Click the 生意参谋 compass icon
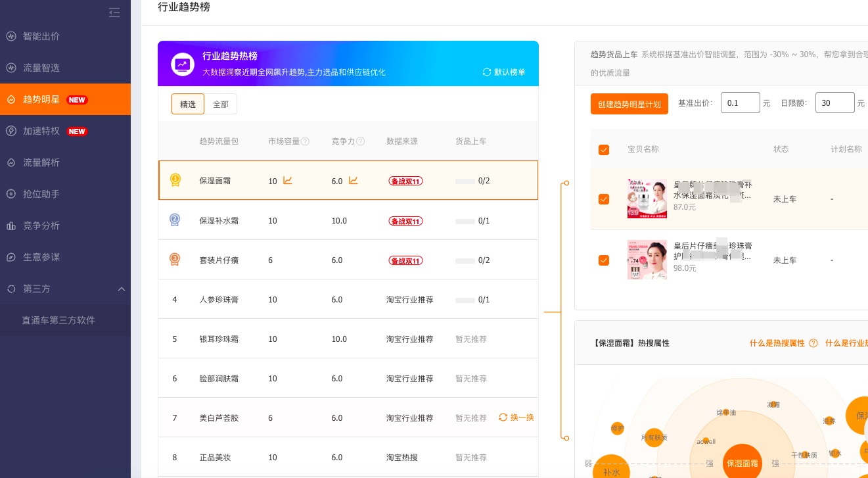The width and height of the screenshot is (868, 478). pyautogui.click(x=11, y=257)
